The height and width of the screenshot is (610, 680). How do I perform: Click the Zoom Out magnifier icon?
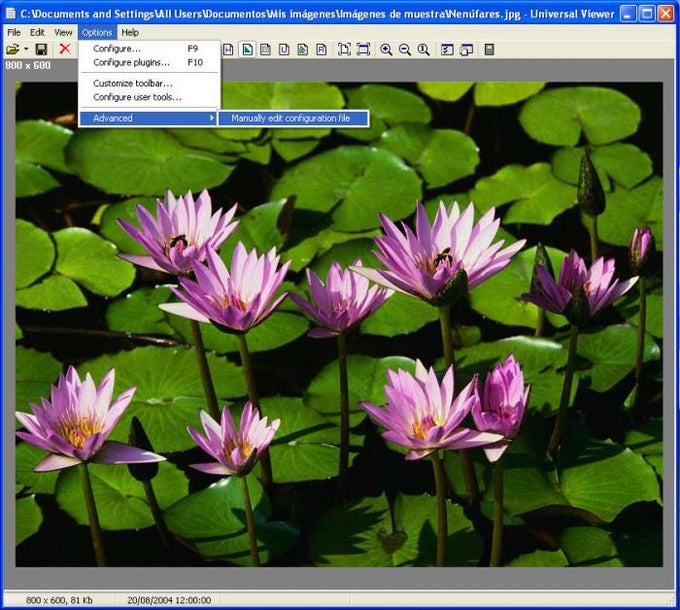tap(405, 49)
